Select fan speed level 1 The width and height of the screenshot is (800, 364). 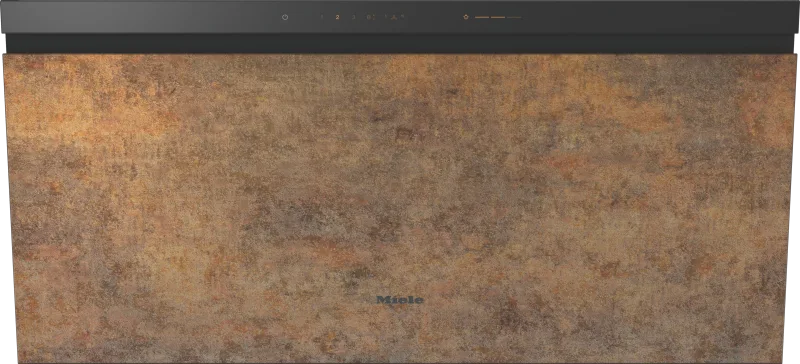(x=322, y=17)
